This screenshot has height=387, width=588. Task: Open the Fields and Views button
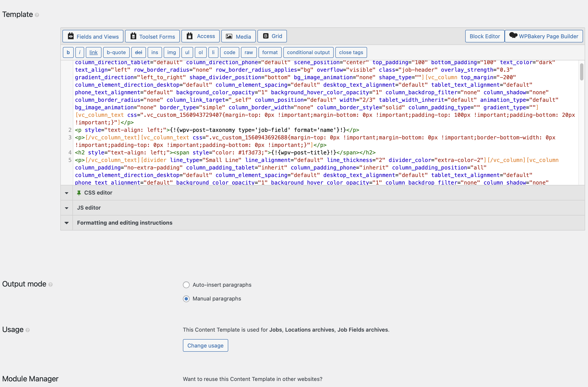93,36
